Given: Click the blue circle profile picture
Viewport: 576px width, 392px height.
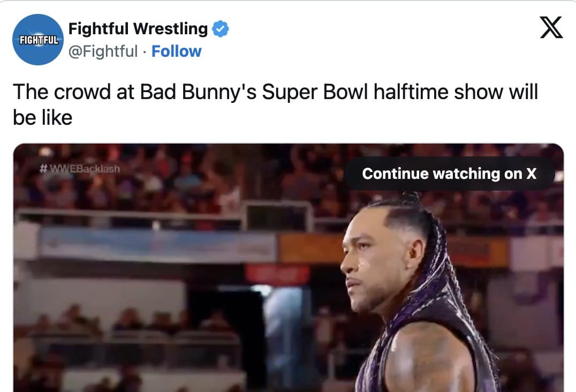Looking at the screenshot, I should pos(37,40).
